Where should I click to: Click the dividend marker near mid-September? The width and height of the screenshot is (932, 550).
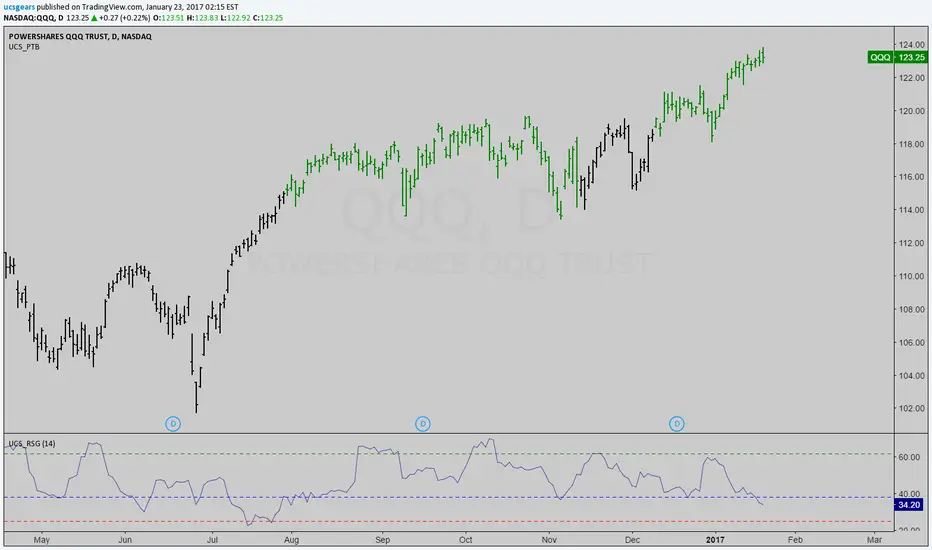tap(423, 424)
